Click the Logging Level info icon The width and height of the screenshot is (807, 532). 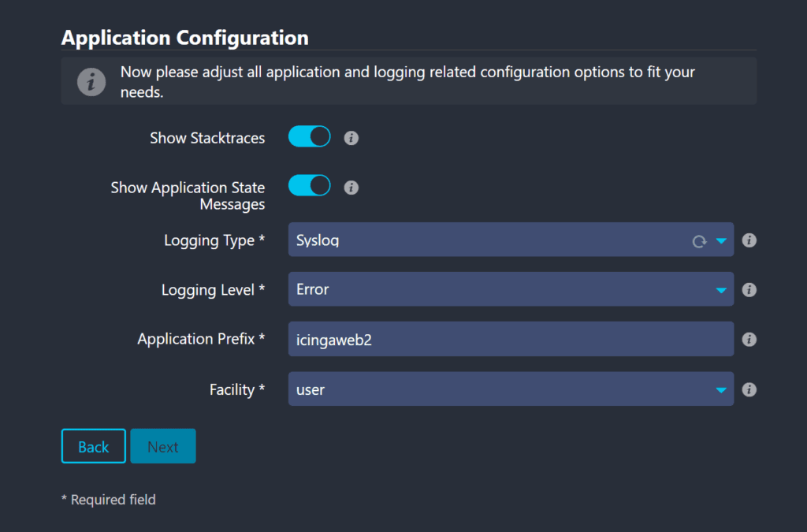click(749, 290)
